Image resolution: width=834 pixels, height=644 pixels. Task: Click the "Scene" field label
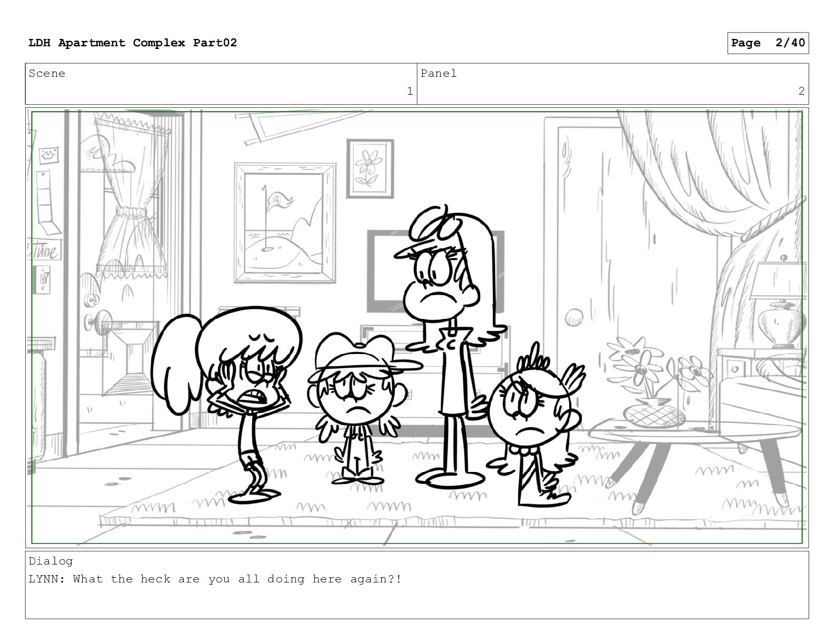click(47, 74)
